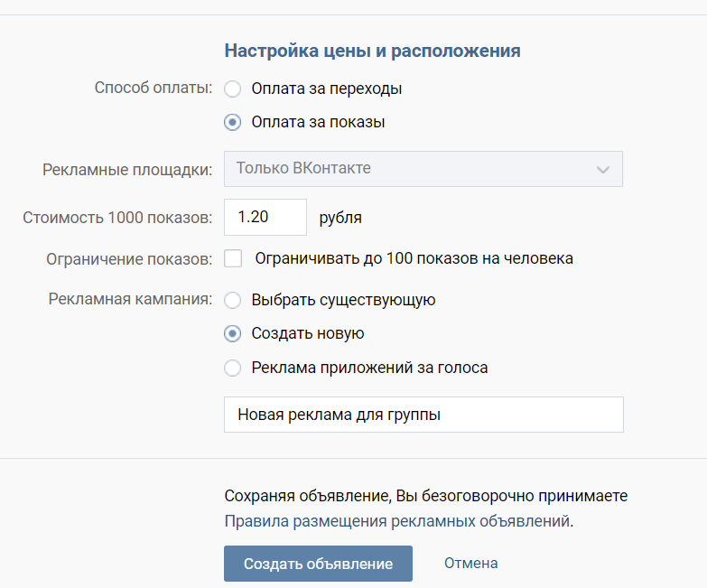Click the Создать объявление button
This screenshot has height=588, width=707.
click(319, 564)
